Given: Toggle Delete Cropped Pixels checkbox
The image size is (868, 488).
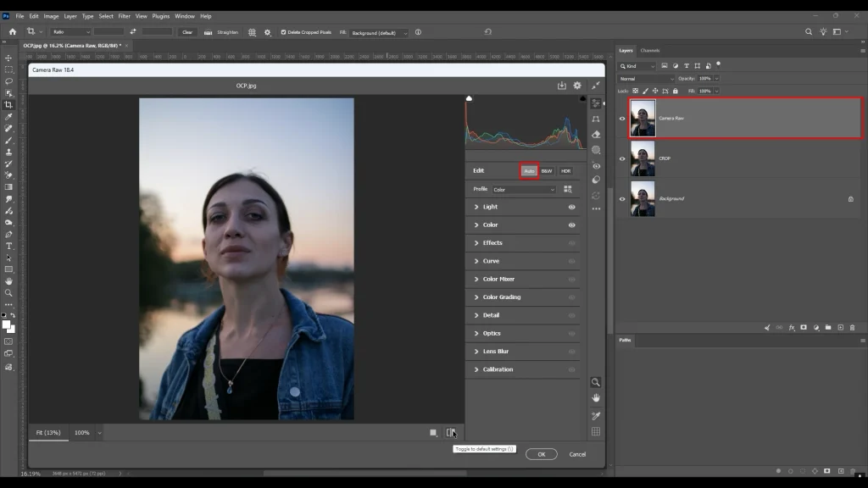Looking at the screenshot, I should [283, 32].
